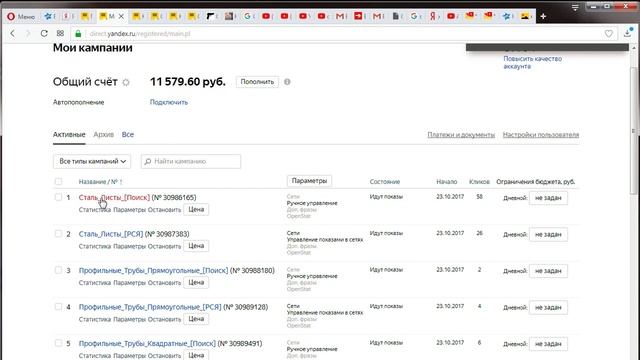Open Статистика for Сталь_Листы_[Поиск]

click(x=95, y=210)
